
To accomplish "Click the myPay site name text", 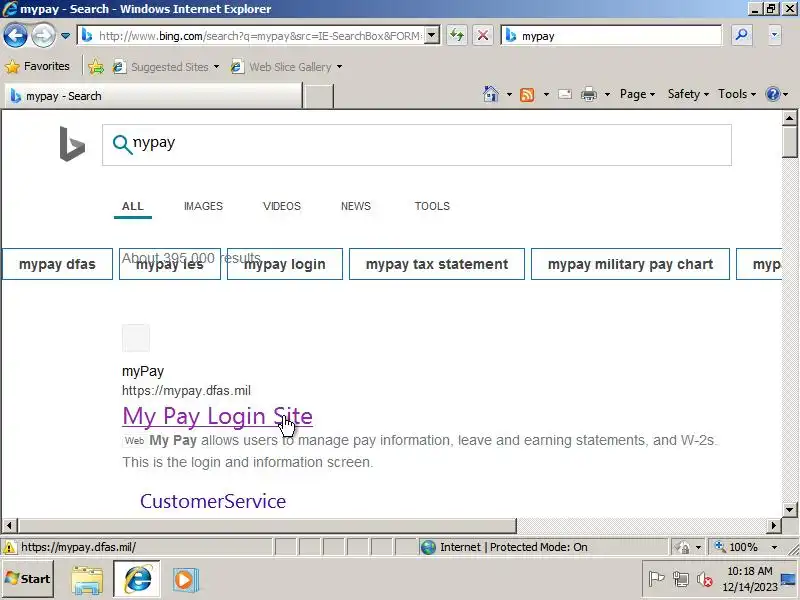I will [x=143, y=371].
